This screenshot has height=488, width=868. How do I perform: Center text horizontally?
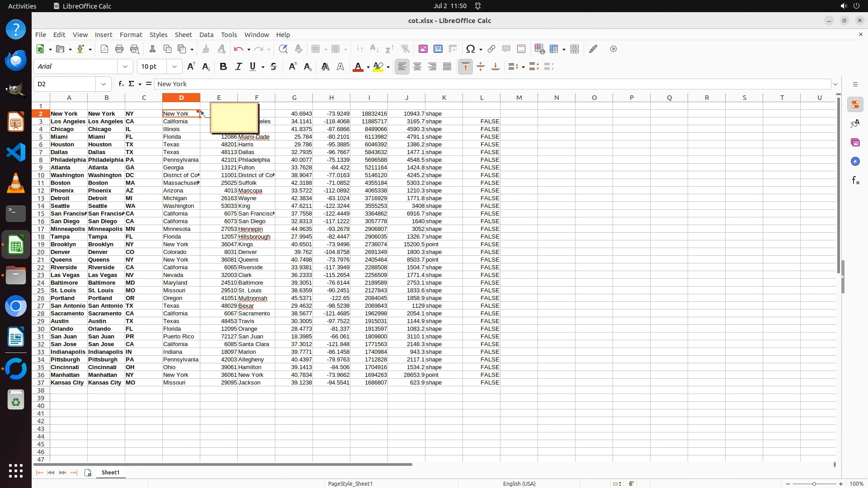(x=417, y=67)
